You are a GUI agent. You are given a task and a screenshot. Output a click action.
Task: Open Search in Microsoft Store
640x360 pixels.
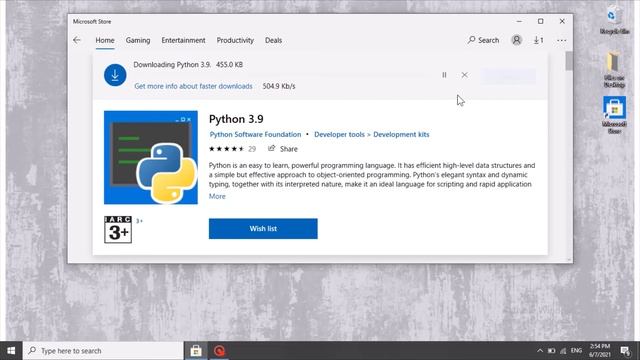point(484,40)
